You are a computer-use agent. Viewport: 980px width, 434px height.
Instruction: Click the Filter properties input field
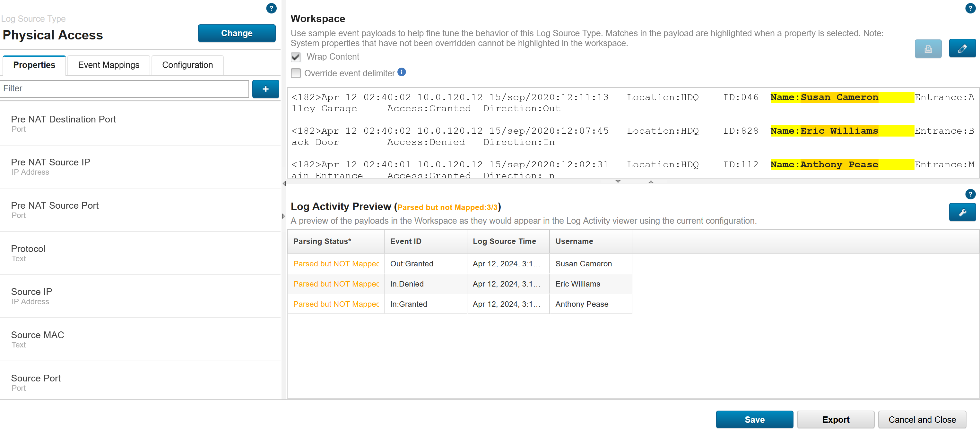point(125,88)
